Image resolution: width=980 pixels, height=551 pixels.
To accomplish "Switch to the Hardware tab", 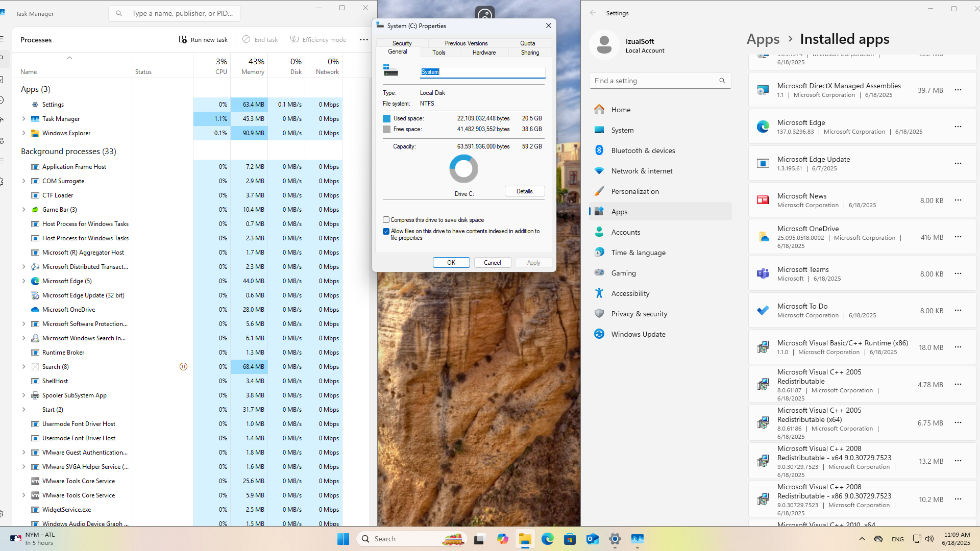I will click(484, 53).
